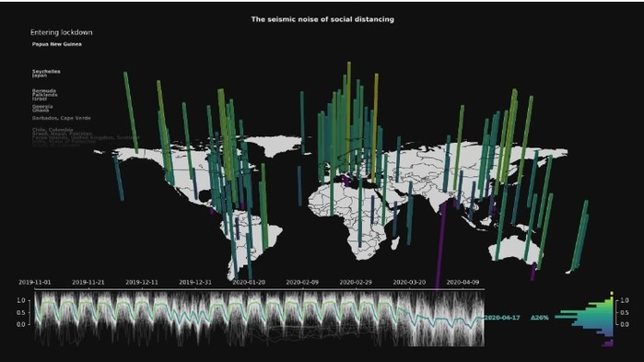Click the Δ26% noise change indicator
This screenshot has height=362, width=644.
(540, 318)
